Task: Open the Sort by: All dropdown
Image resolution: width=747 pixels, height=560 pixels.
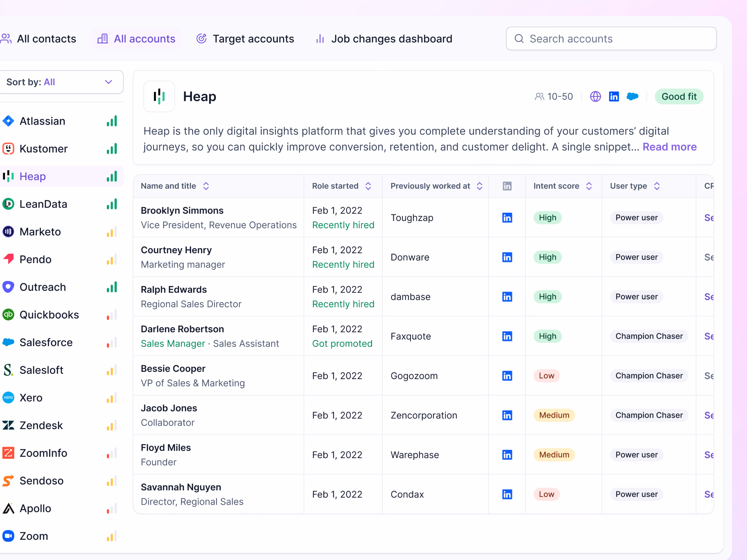Action: (x=61, y=82)
